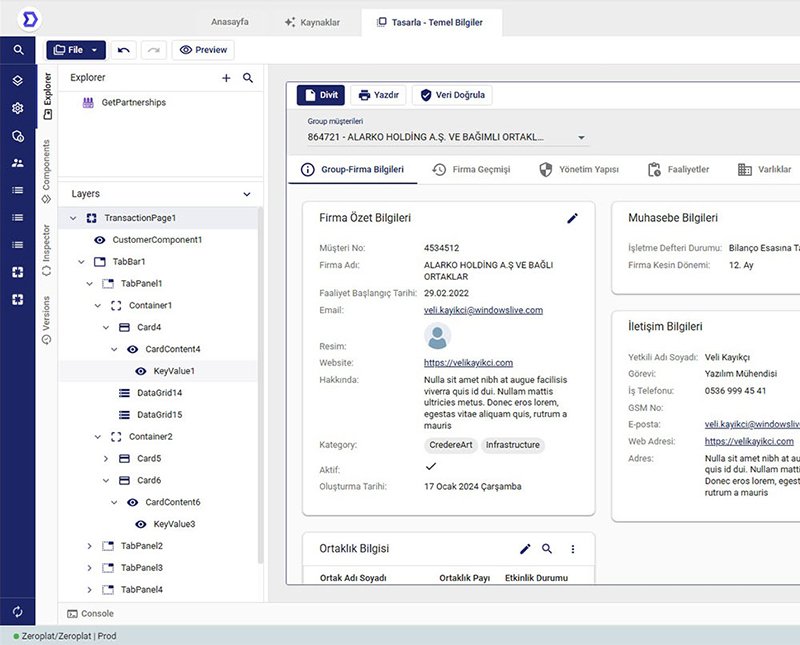Screen dimensions: 800x645
Task: Click the users icon in left sidebar
Action: (18, 163)
